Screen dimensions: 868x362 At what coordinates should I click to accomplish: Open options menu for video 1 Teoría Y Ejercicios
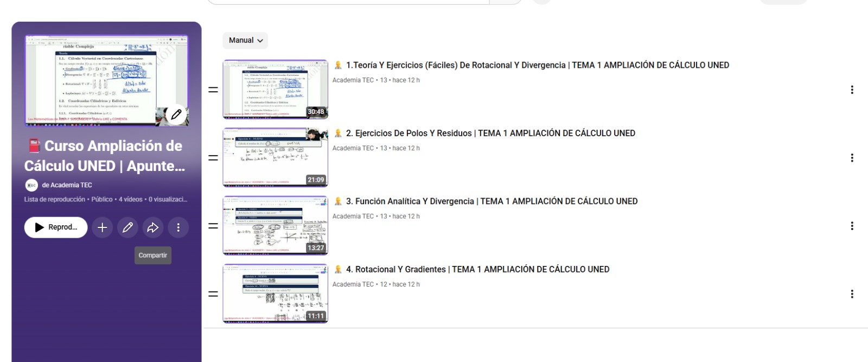[x=852, y=90]
